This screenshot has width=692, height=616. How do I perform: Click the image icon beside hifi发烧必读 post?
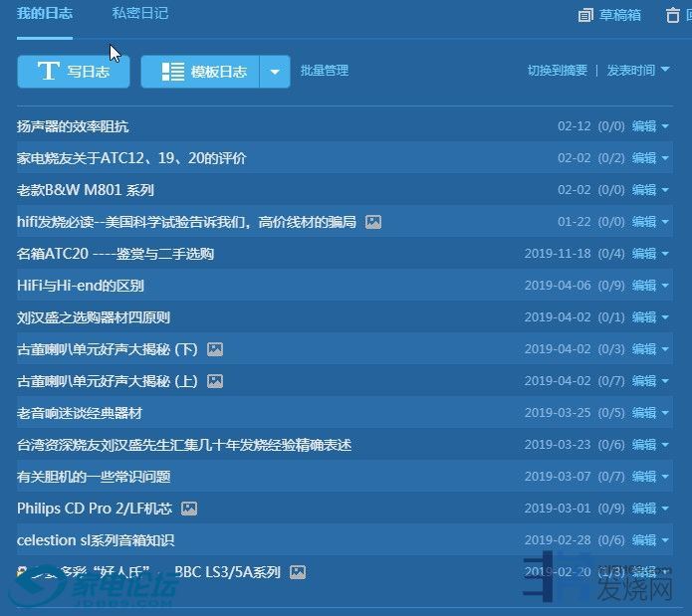(373, 222)
